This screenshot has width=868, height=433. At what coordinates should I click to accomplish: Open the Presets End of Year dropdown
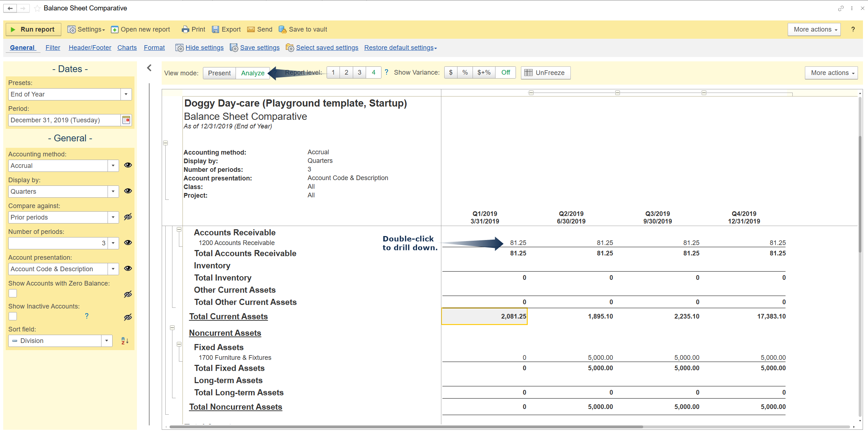126,94
